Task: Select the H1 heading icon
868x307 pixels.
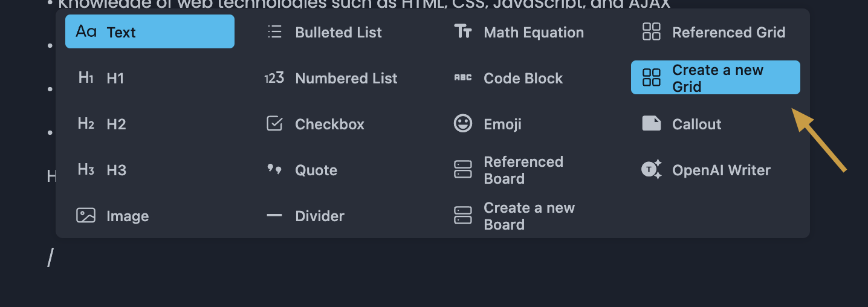Action: [86, 78]
